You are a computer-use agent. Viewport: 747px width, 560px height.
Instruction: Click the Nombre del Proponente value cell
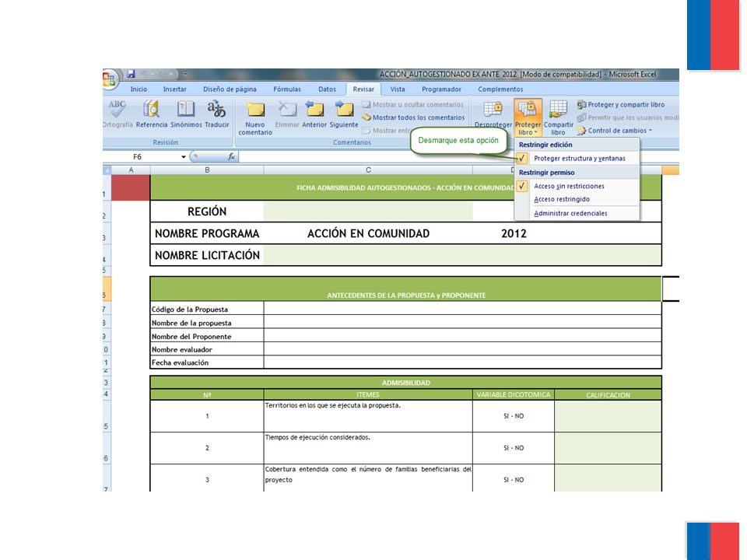click(x=462, y=335)
